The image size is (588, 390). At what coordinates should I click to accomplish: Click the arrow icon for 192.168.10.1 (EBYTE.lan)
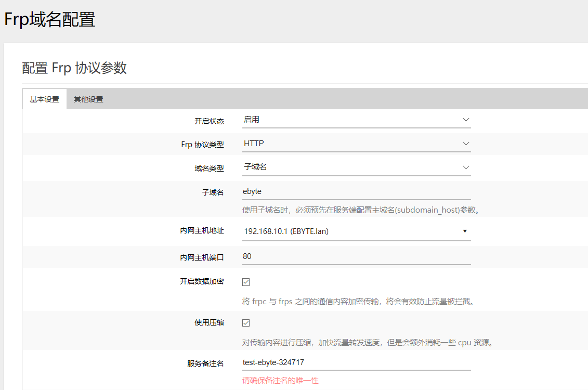pyautogui.click(x=465, y=231)
